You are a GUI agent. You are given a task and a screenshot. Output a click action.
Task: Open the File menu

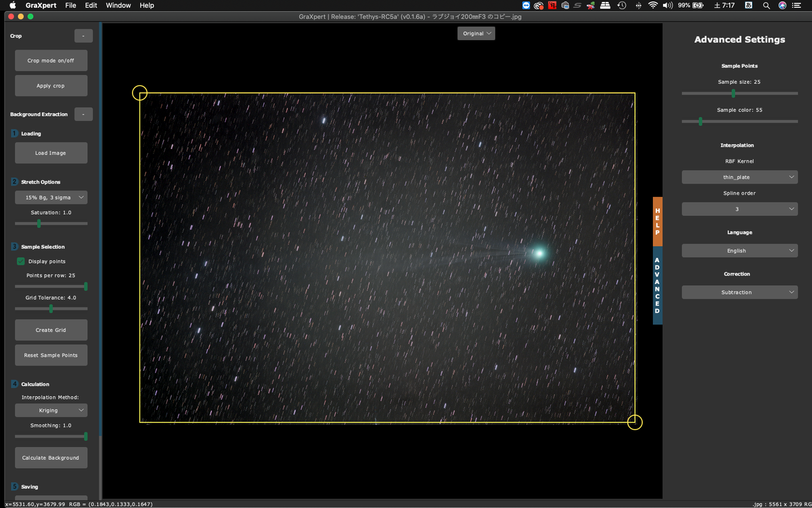pos(70,5)
